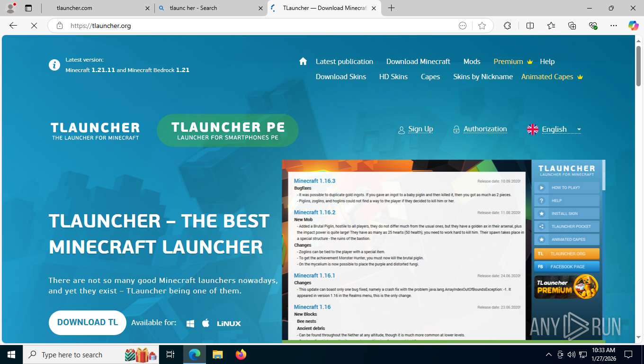Open the Favorites list icon
Viewport: 644px width, 364px height.
[551, 26]
